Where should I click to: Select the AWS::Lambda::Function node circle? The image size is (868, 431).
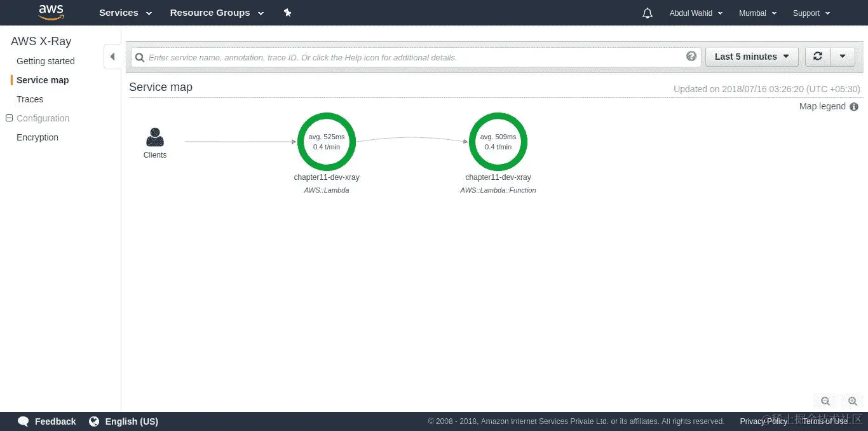pyautogui.click(x=498, y=142)
